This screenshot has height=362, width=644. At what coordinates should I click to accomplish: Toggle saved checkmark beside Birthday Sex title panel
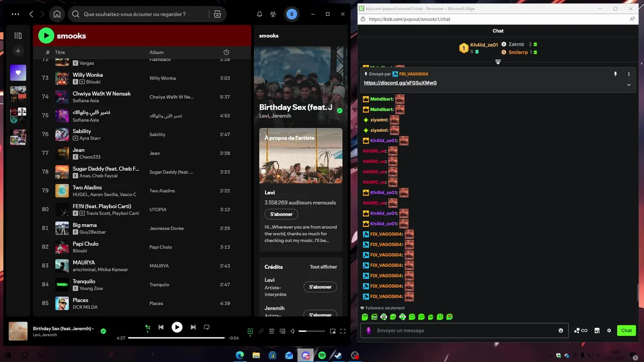click(x=340, y=111)
